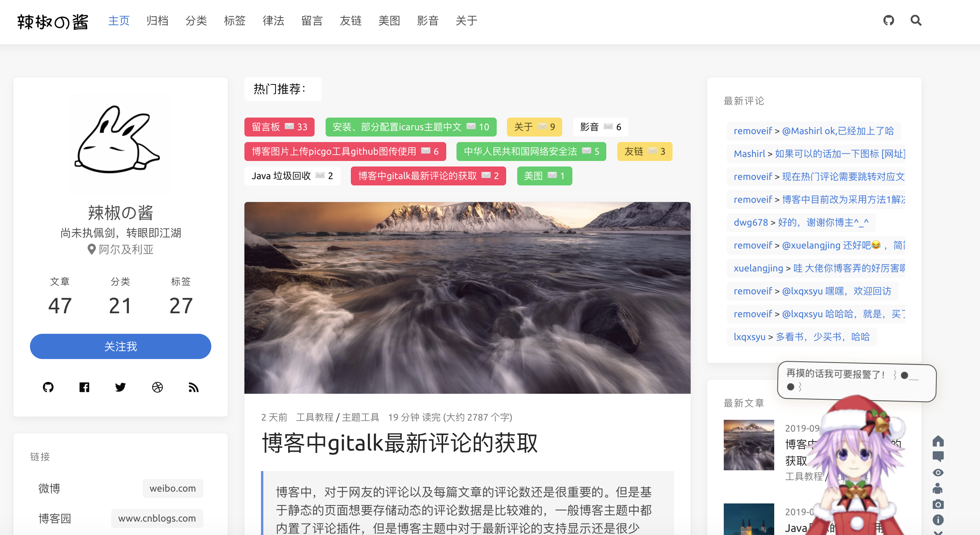
Task: Click the camera icon on mascot toolbar
Action: click(x=938, y=504)
